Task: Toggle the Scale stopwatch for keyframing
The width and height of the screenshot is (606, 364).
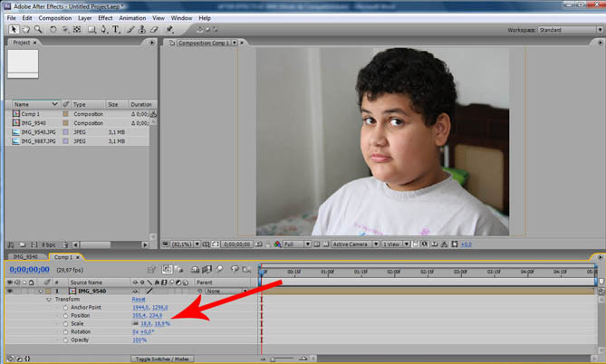Action: (x=64, y=322)
